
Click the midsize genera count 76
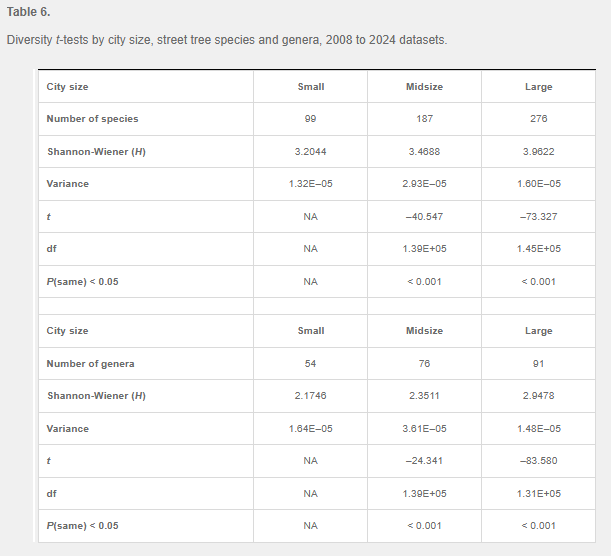pos(424,363)
